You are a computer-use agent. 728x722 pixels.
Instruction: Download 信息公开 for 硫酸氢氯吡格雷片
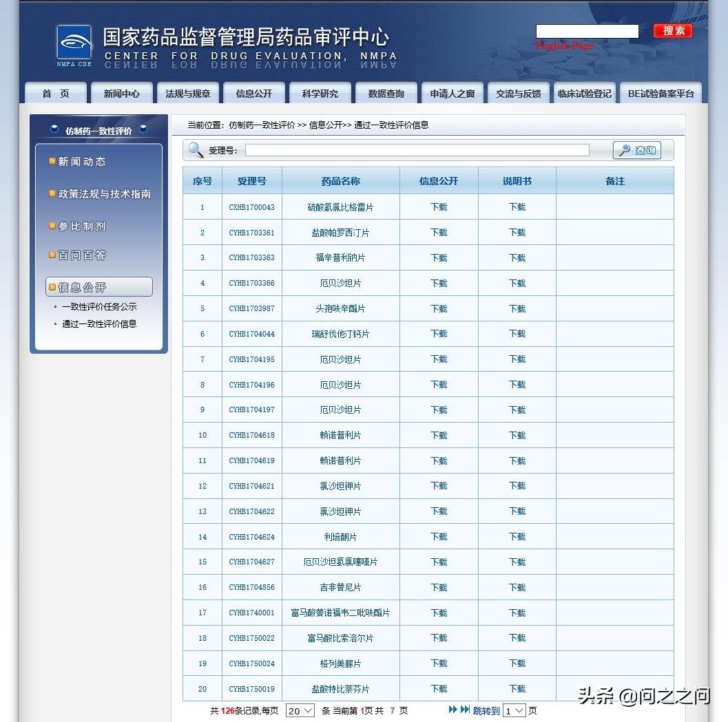(438, 206)
